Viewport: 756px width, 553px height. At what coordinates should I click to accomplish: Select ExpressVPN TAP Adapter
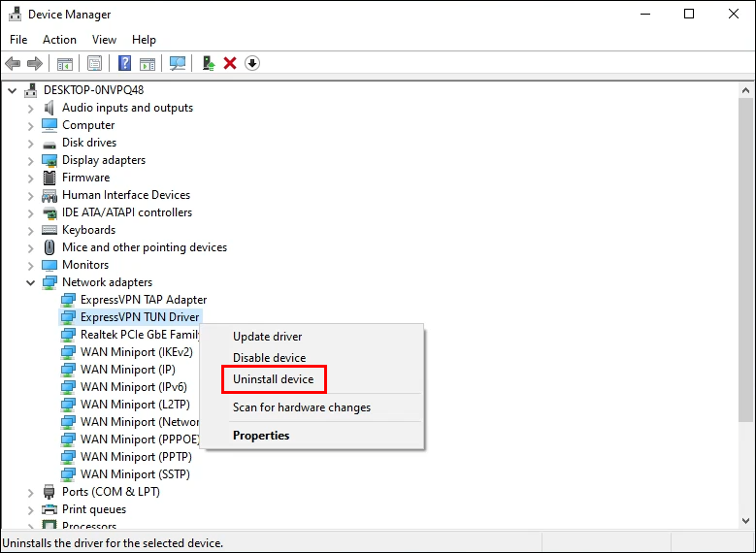(144, 300)
